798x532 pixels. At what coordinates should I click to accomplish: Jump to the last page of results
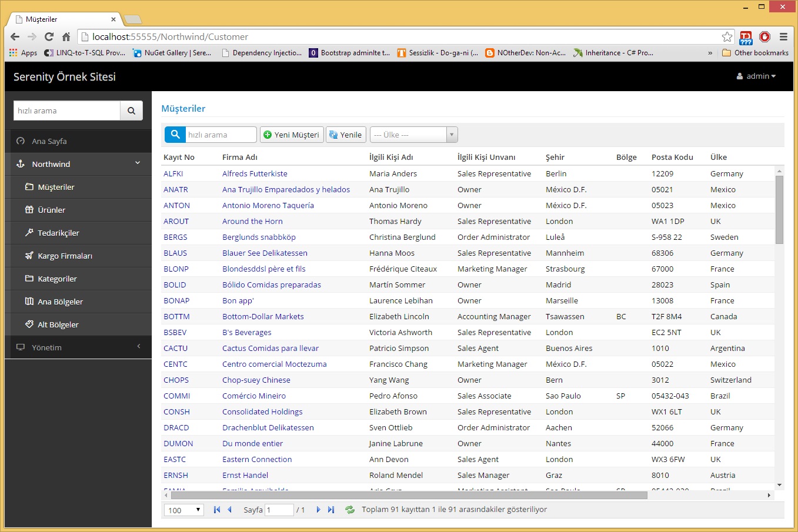(331, 510)
